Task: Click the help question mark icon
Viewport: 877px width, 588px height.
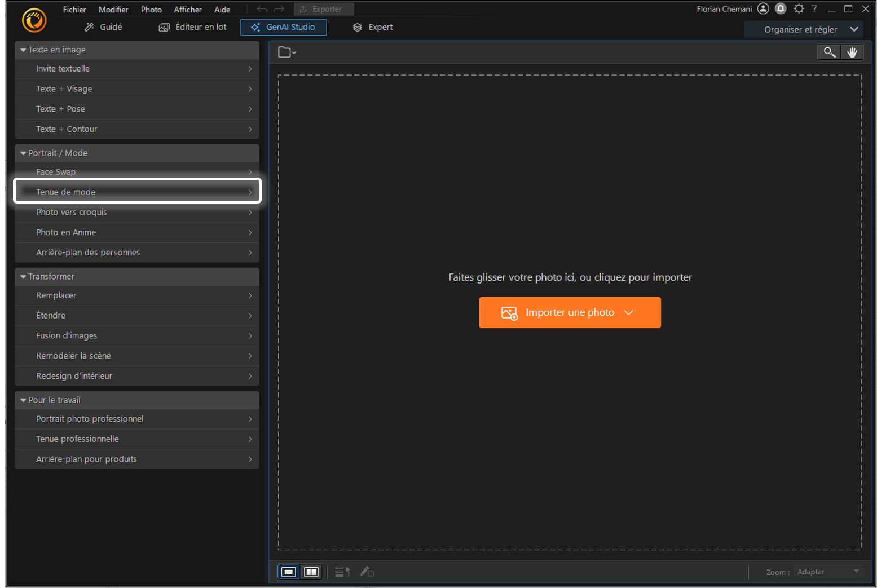Action: (x=814, y=9)
